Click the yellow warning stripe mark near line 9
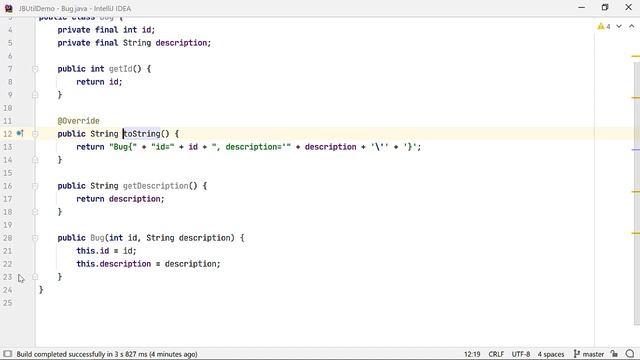This screenshot has height=360, width=640. [x=636, y=98]
